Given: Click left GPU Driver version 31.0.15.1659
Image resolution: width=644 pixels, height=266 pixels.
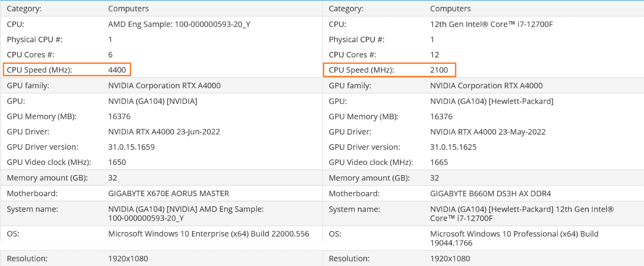Looking at the screenshot, I should click(131, 147).
